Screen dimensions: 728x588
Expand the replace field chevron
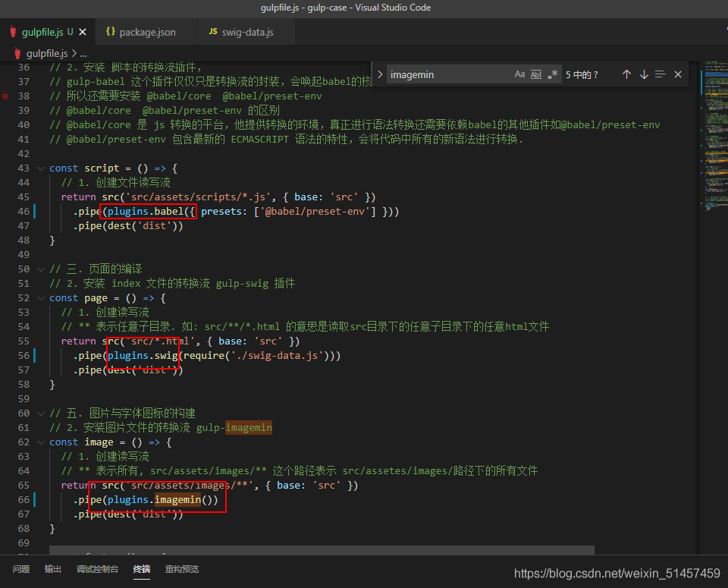[x=380, y=74]
